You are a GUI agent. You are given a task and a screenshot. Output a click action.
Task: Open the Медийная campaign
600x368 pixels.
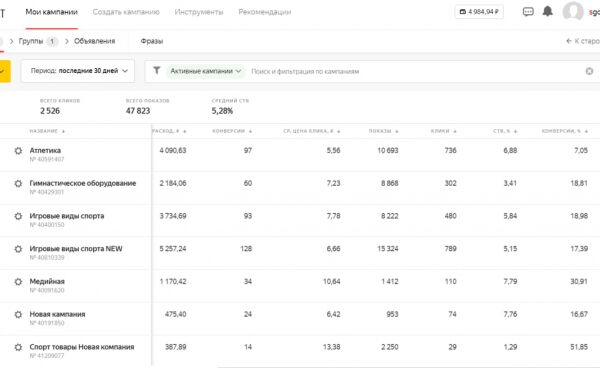(x=47, y=282)
